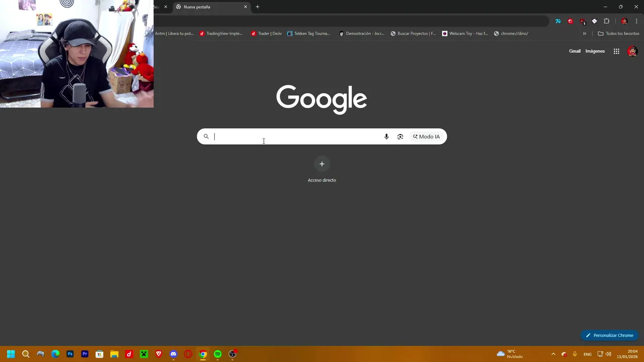Open ENG language switcher
This screenshot has height=362, width=644.
pos(587,354)
